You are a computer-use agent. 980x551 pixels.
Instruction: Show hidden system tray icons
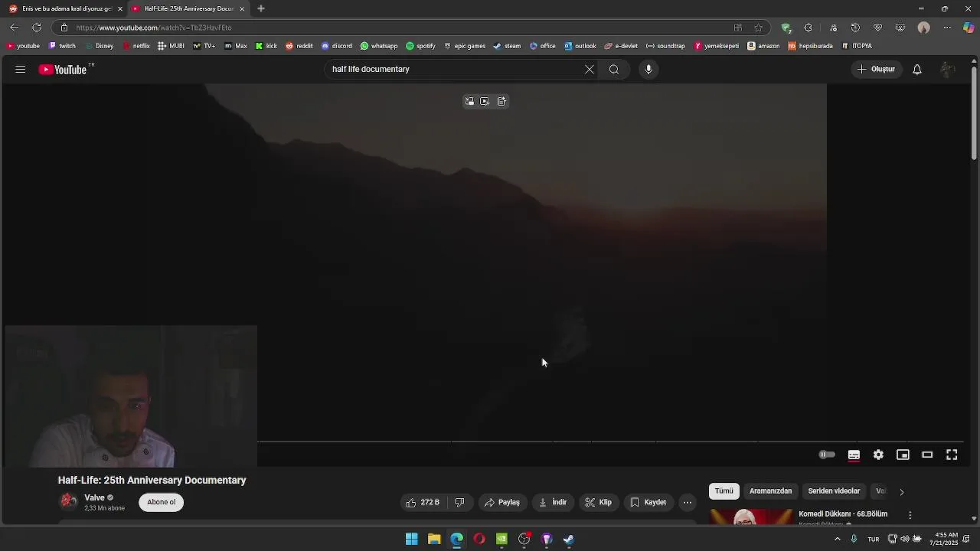click(x=837, y=539)
